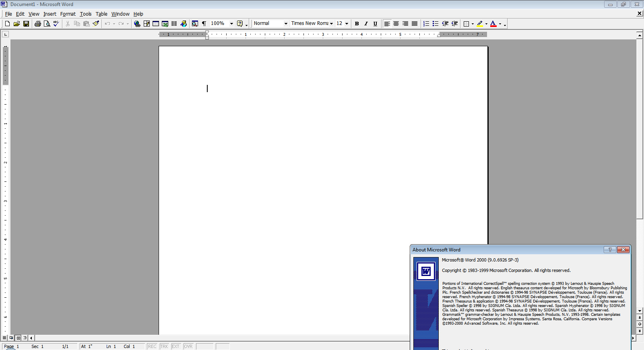Run the Spelling and Grammar check
644x350 pixels.
coord(56,24)
